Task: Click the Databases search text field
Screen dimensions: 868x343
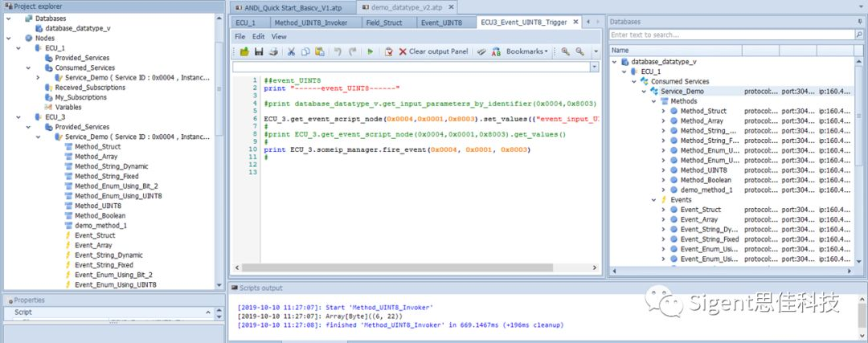Action: pos(727,35)
